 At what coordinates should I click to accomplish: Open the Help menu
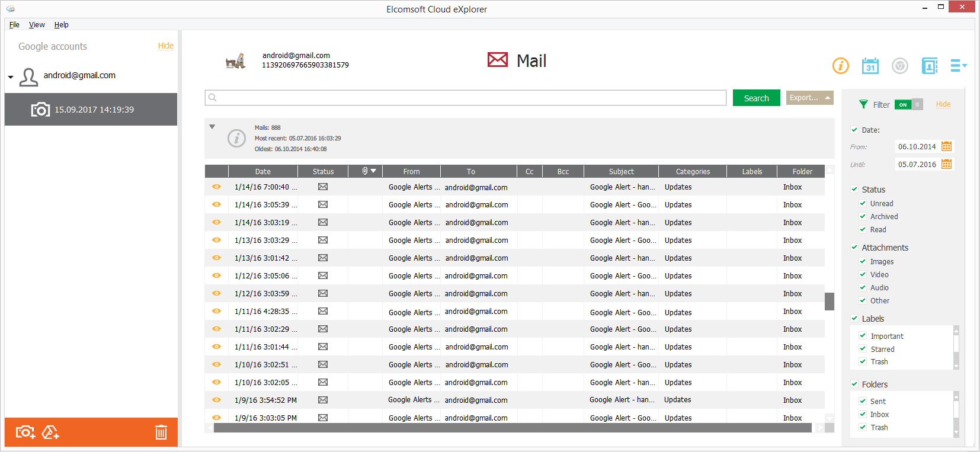tap(61, 25)
